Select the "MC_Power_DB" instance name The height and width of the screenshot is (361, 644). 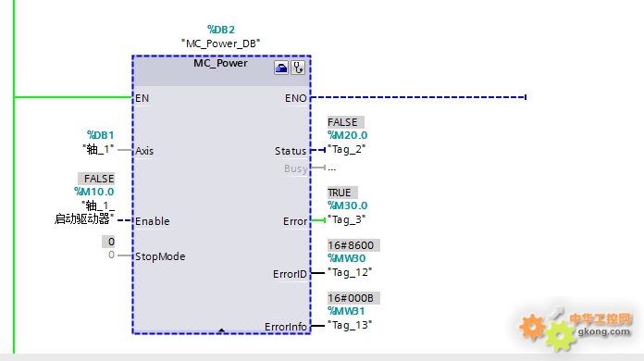tap(220, 44)
